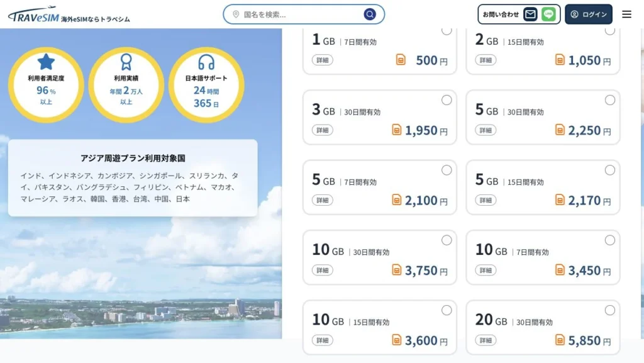Open 詳細 for the 5GB 2,250円 plan
Viewport: 644px width, 363px height.
486,131
